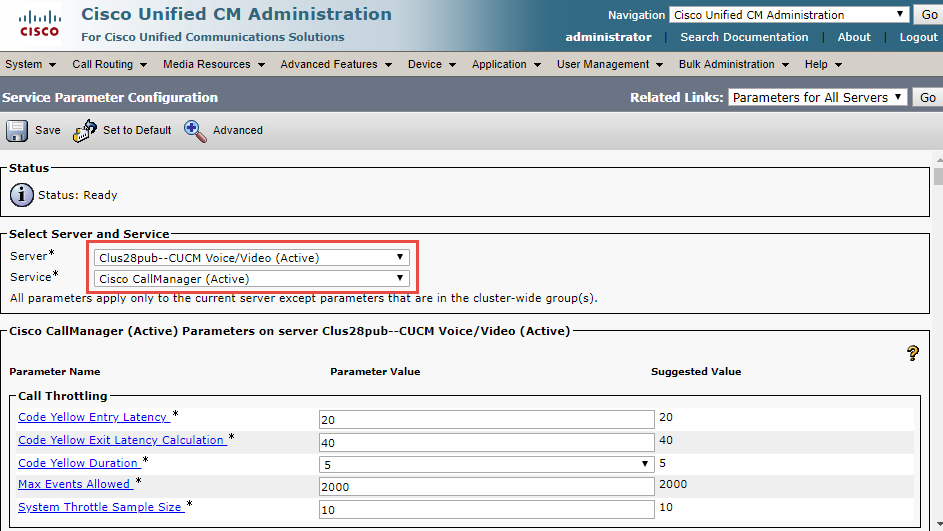The width and height of the screenshot is (943, 531).
Task: Click the Call Throttling group heading
Action: [63, 396]
